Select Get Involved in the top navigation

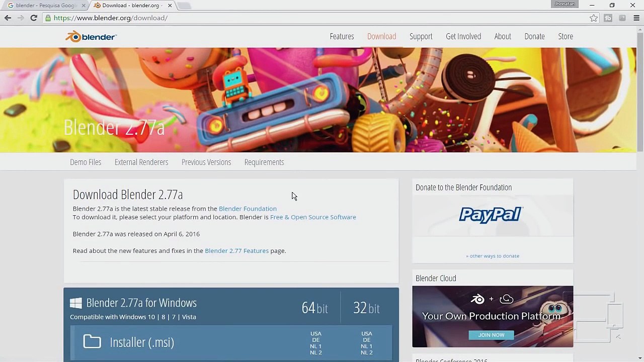463,36
